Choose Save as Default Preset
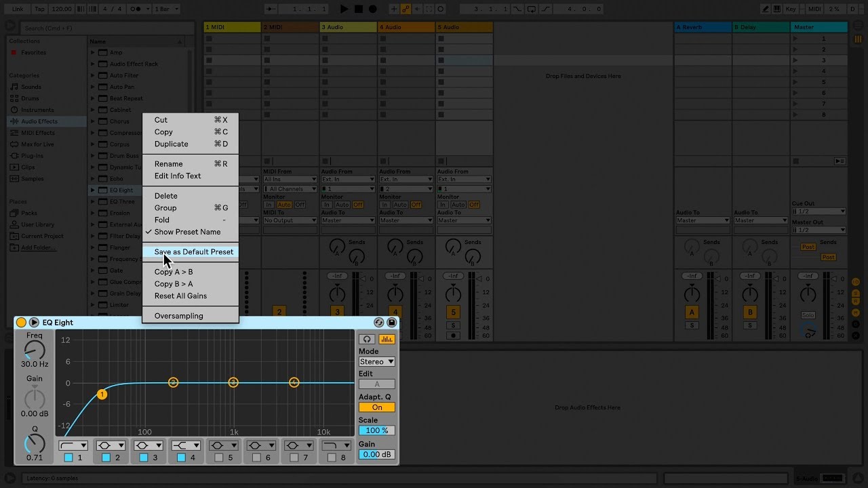The width and height of the screenshot is (868, 488). 191,252
